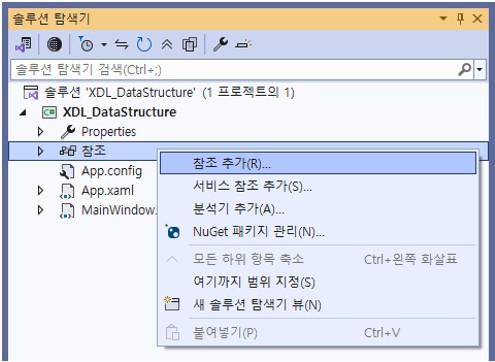Choose 새 솔루션 탐색기 뷰(N) menu entry
The width and height of the screenshot is (495, 362).
(x=318, y=305)
